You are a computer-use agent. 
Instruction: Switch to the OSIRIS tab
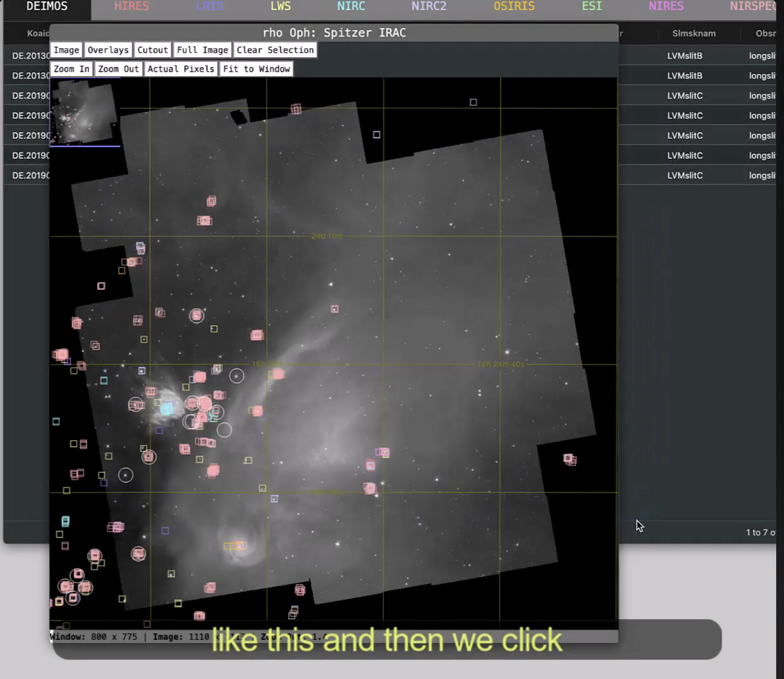pos(514,7)
